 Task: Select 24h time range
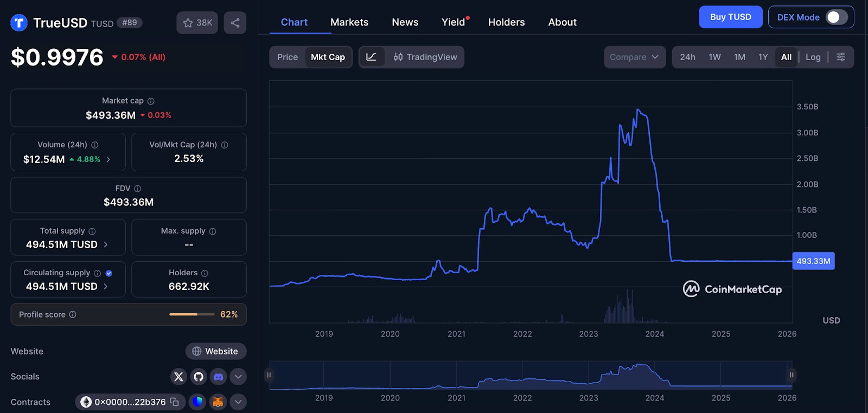click(x=687, y=57)
